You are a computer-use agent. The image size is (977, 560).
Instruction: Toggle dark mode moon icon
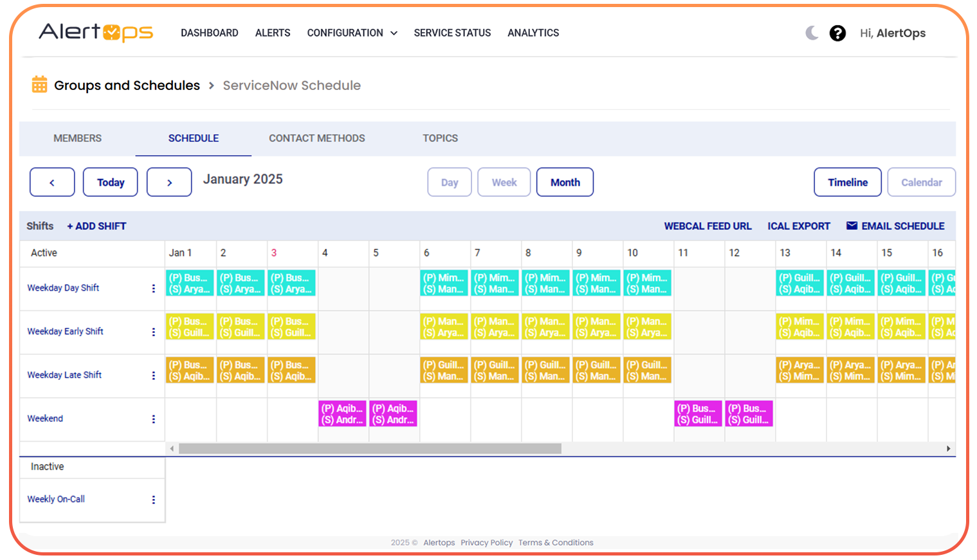pos(812,33)
